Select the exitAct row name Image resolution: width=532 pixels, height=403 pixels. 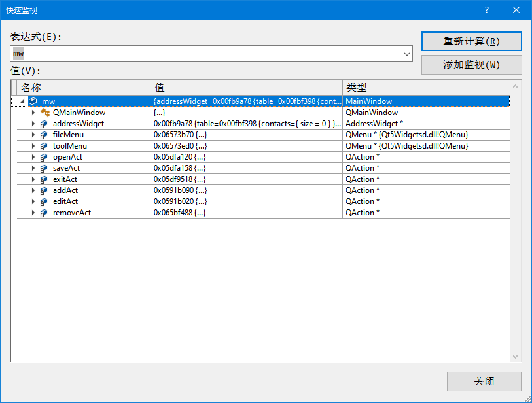(x=65, y=179)
